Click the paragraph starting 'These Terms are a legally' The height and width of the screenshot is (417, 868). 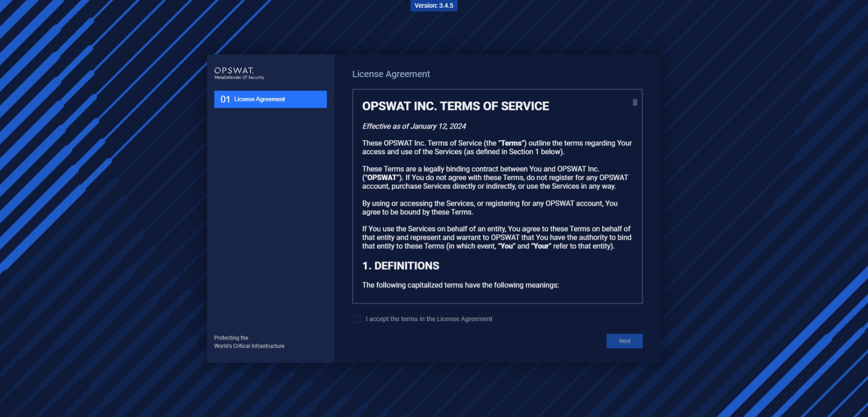(495, 177)
